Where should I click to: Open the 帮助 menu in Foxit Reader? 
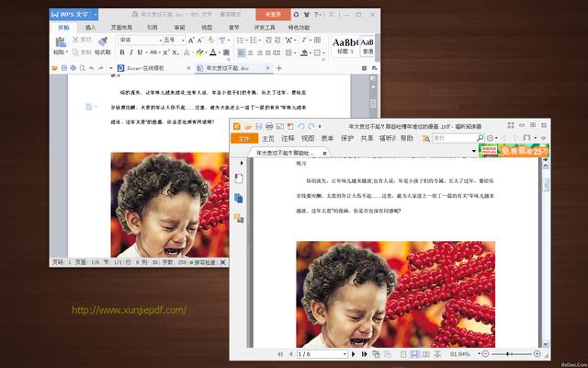[x=406, y=139]
